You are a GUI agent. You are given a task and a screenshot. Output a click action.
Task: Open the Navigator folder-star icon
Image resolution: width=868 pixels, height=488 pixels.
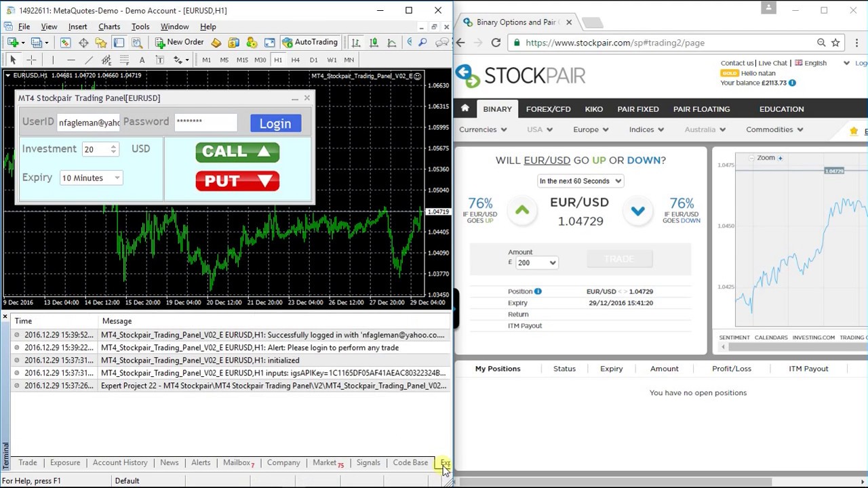101,42
